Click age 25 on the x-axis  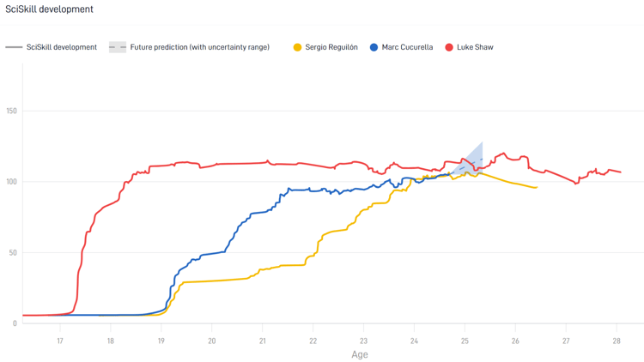(x=465, y=341)
